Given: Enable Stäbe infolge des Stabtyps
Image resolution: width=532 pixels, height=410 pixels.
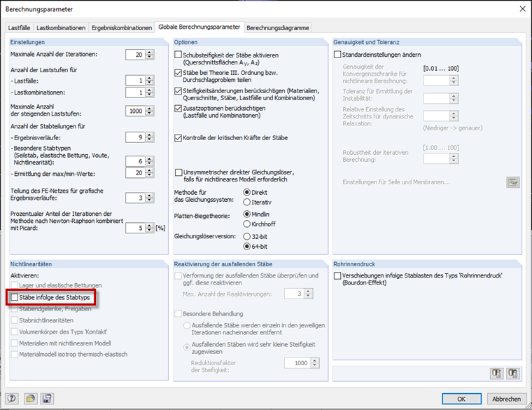Looking at the screenshot, I should 14,297.
